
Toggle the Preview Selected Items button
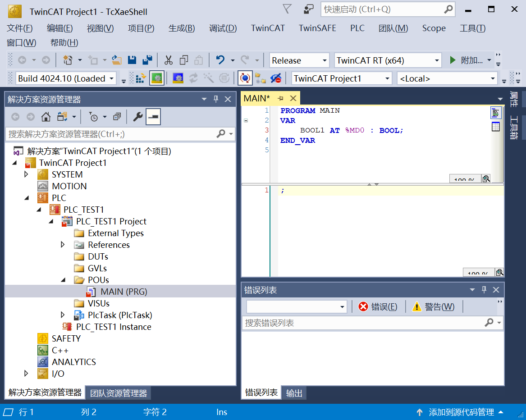pos(153,117)
